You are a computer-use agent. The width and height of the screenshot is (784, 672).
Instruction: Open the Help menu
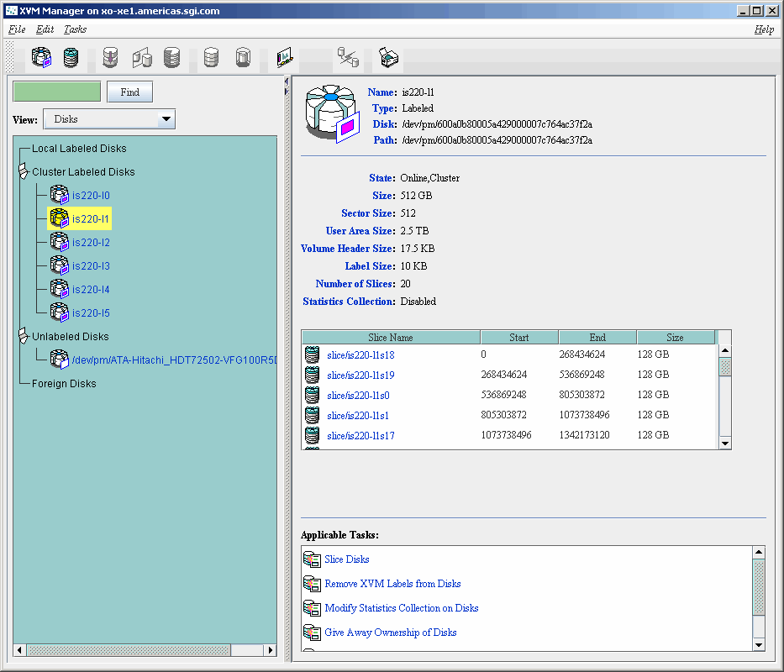click(764, 30)
